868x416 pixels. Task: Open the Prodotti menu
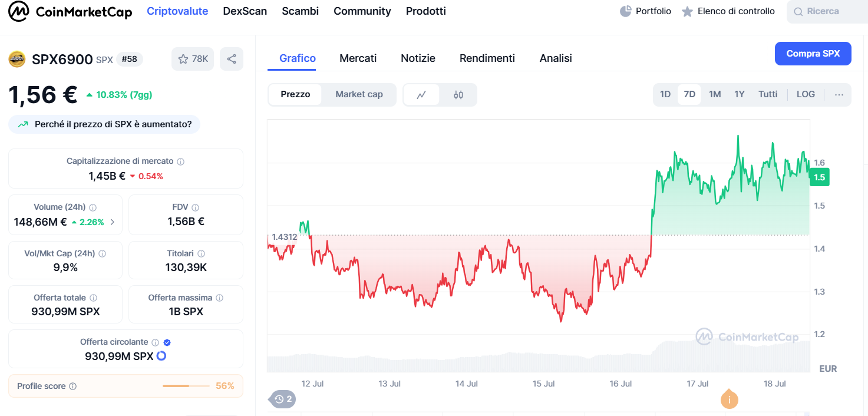click(x=426, y=11)
